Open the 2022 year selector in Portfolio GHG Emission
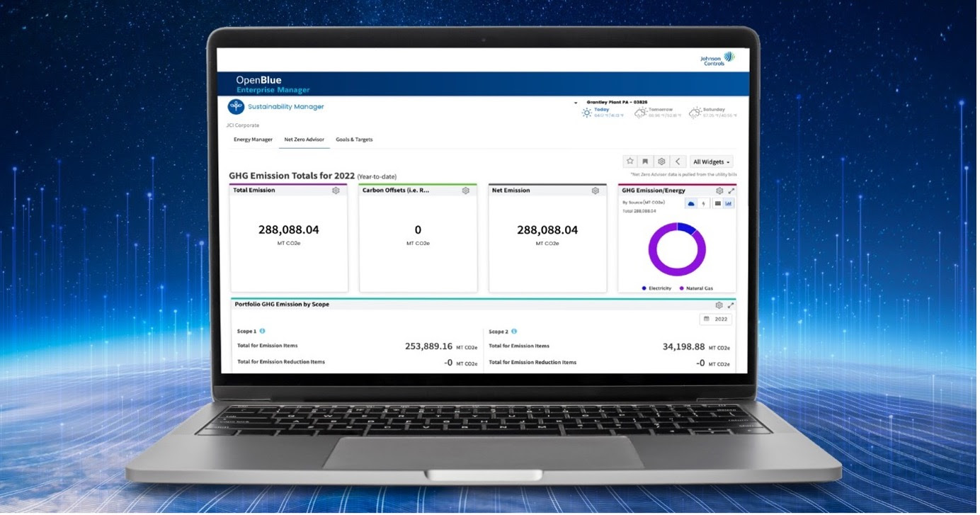 pyautogui.click(x=715, y=319)
